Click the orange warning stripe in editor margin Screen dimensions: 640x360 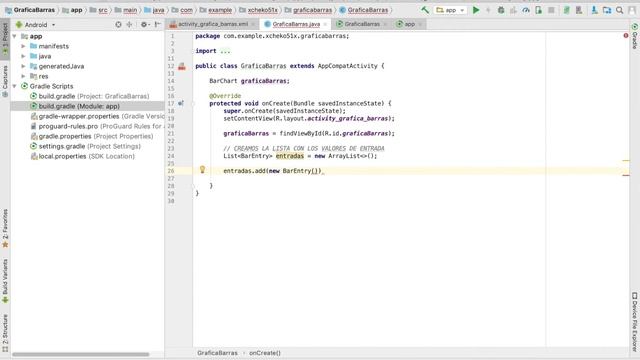(626, 160)
